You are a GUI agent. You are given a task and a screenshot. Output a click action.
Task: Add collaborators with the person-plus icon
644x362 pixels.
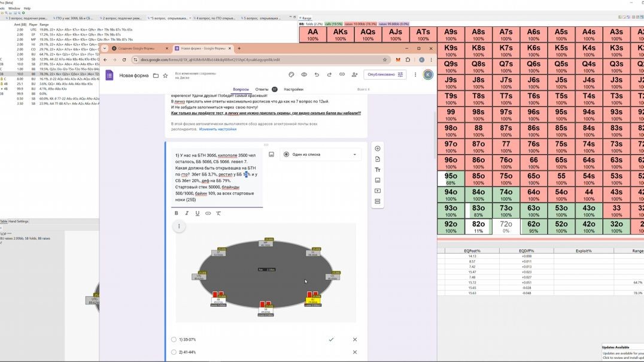(354, 74)
